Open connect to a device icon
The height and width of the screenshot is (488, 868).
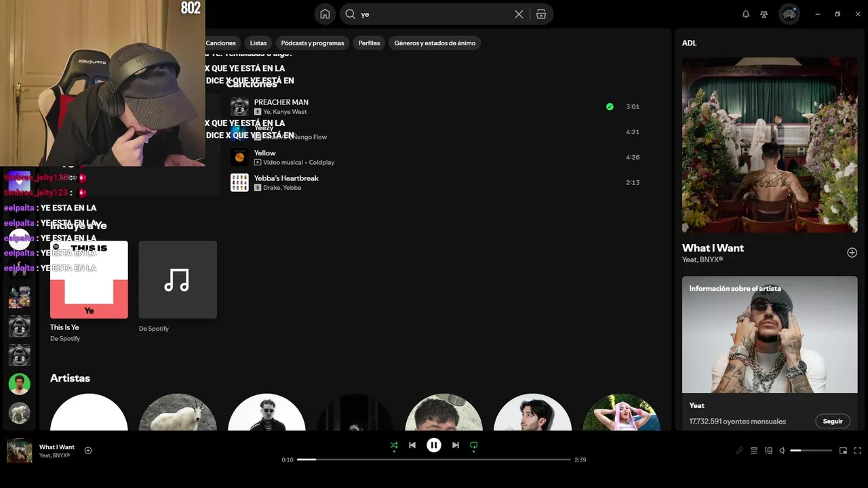point(768,451)
